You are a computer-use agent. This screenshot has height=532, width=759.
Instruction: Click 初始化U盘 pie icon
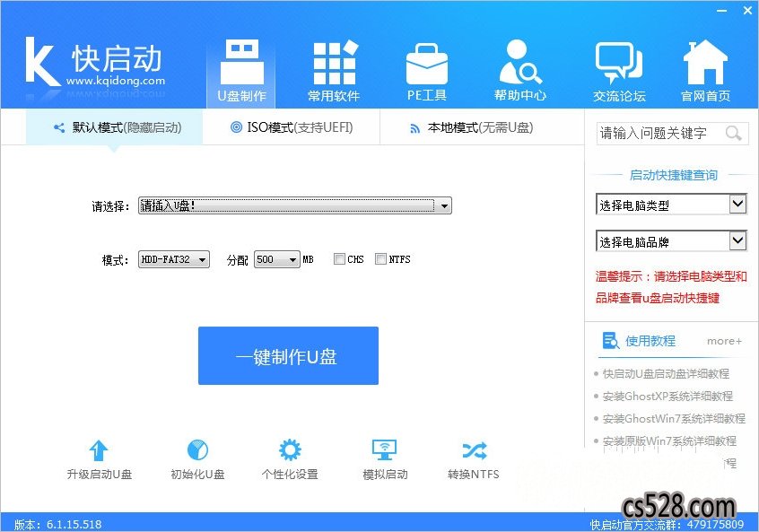tap(197, 449)
